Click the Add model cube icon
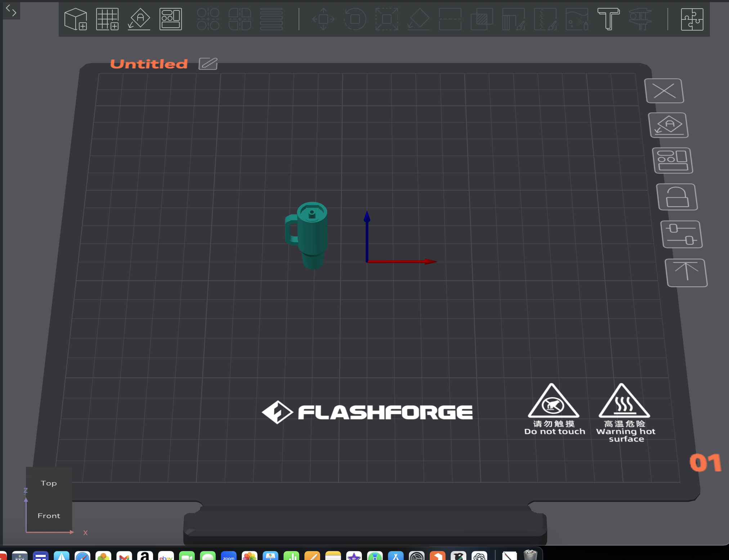 [x=76, y=19]
